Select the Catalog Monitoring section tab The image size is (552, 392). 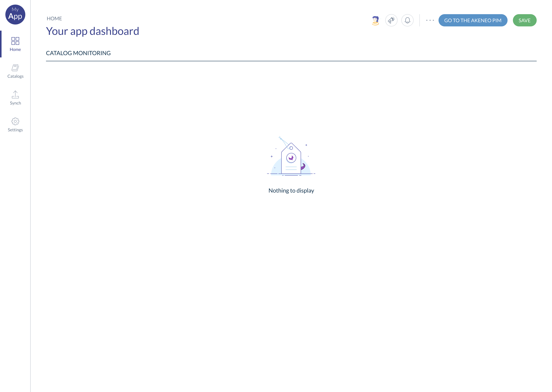tap(78, 53)
